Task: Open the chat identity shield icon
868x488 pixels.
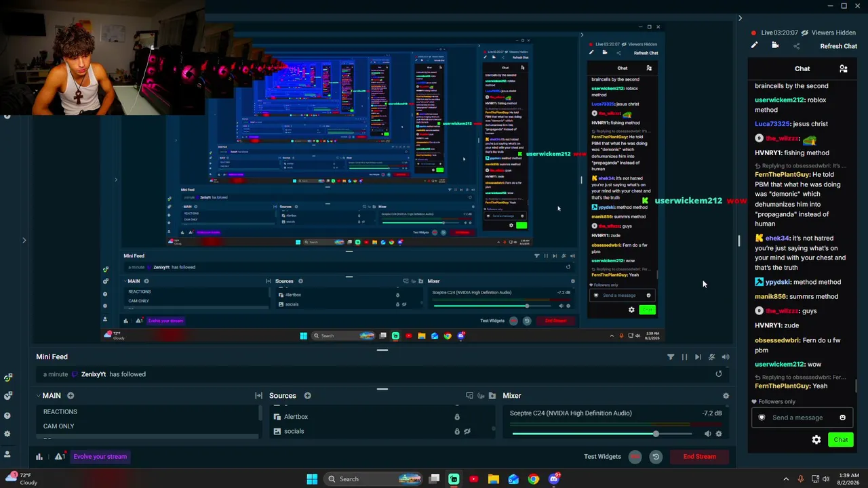Action: [762, 418]
